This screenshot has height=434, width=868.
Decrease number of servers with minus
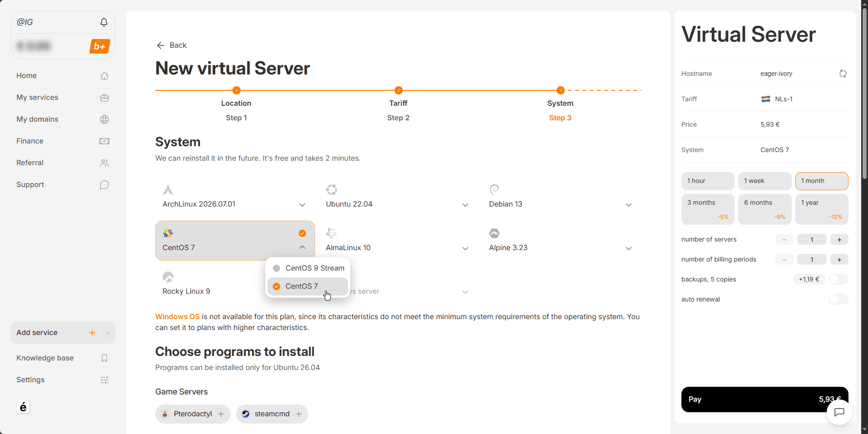(x=784, y=240)
